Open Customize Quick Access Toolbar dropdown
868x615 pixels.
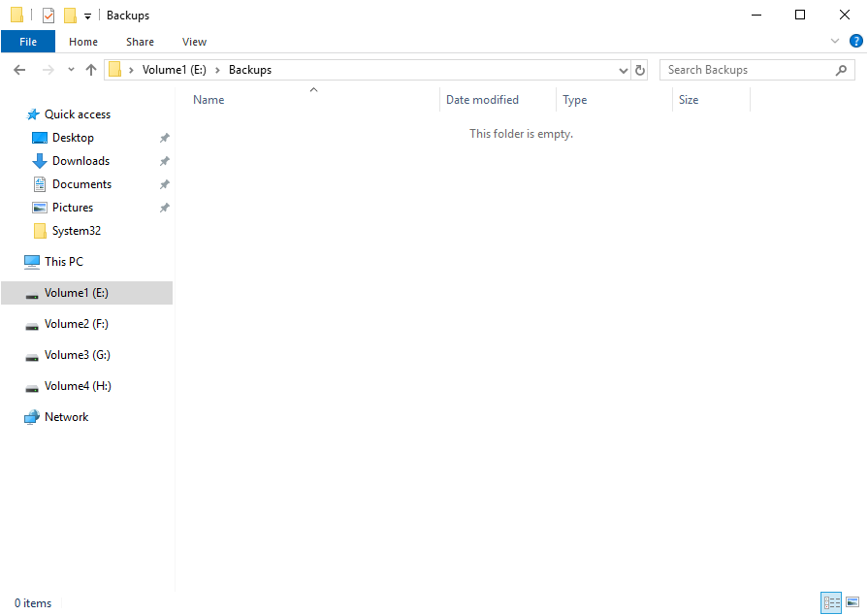87,16
